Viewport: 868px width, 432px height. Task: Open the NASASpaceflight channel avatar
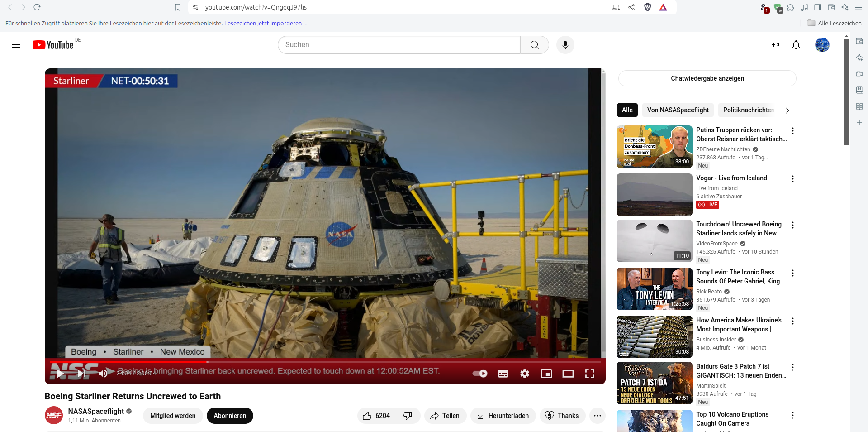click(x=54, y=415)
